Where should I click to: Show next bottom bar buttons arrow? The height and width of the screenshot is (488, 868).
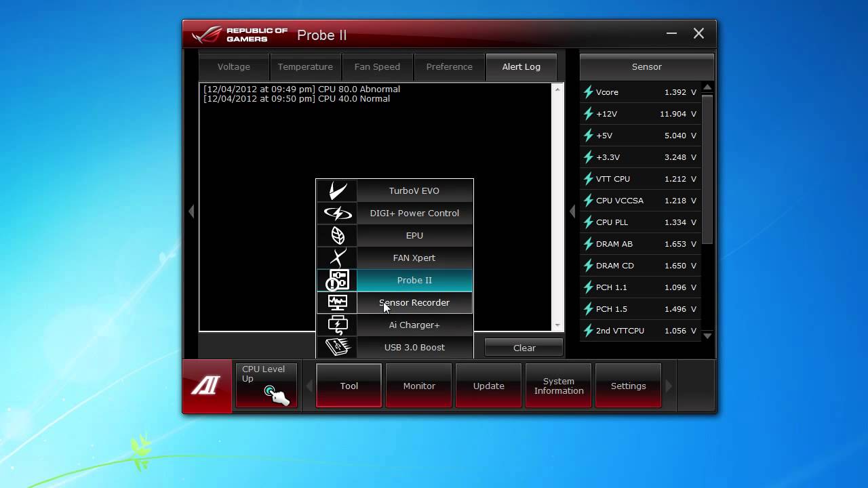point(669,386)
